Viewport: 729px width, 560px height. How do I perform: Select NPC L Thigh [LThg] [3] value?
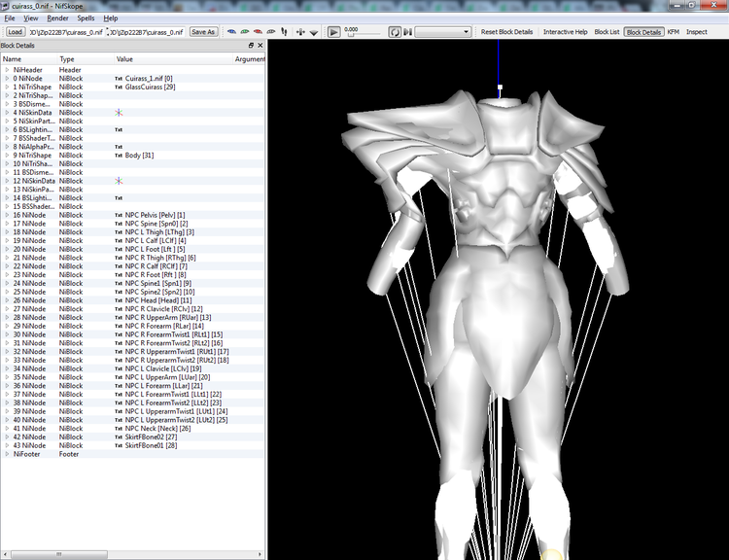coord(159,231)
